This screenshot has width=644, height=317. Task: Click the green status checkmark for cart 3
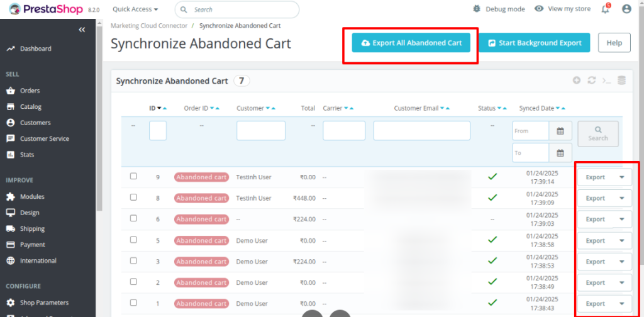tap(492, 261)
